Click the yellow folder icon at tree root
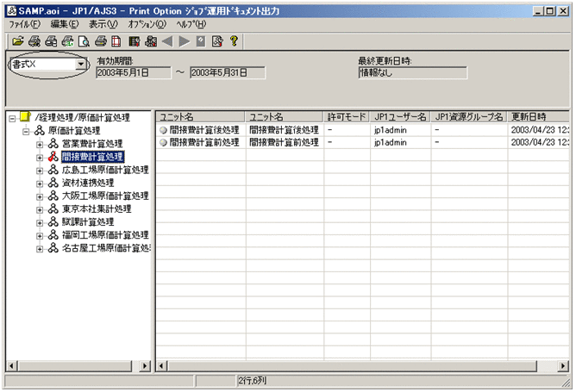The width and height of the screenshot is (576, 392). pyautogui.click(x=25, y=117)
